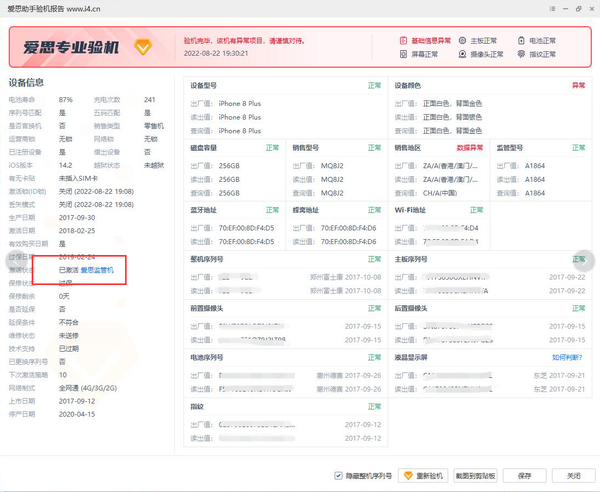Click the 全网通 (4G/3G/2G) value
Image resolution: width=600 pixels, height=492 pixels.
click(88, 388)
